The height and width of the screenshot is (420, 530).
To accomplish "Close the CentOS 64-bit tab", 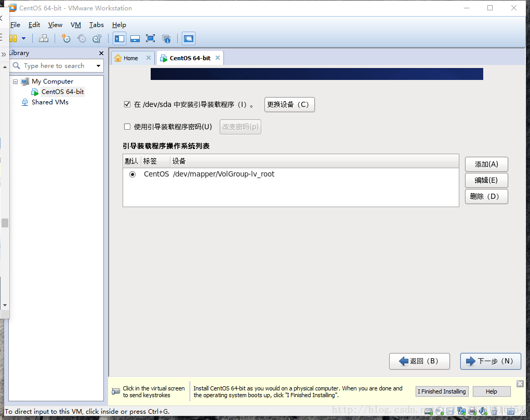I will [x=218, y=58].
